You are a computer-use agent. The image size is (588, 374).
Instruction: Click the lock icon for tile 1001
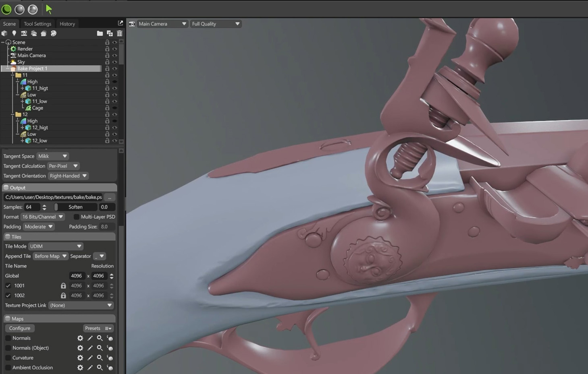click(x=63, y=285)
